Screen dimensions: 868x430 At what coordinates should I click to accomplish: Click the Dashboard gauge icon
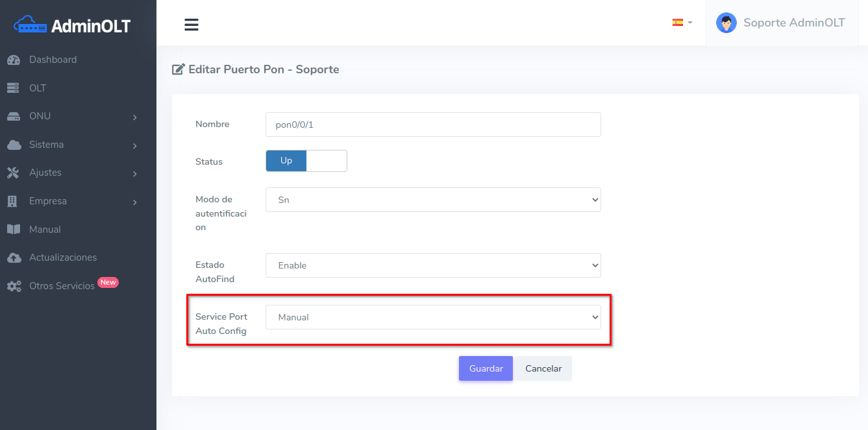[x=14, y=60]
